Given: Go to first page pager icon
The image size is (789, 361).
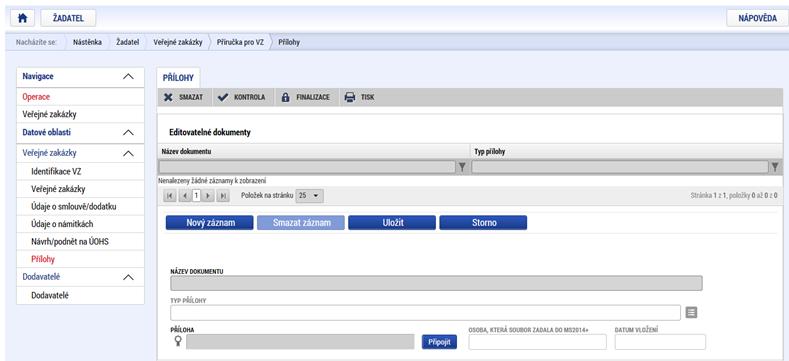Looking at the screenshot, I should coord(170,196).
